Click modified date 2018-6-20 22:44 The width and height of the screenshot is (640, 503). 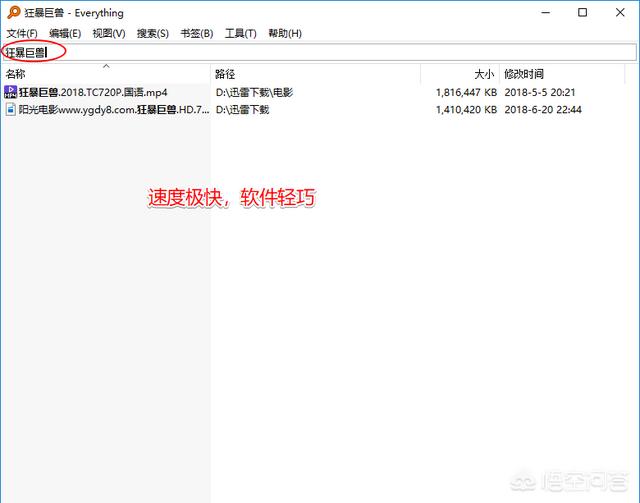coord(543,109)
